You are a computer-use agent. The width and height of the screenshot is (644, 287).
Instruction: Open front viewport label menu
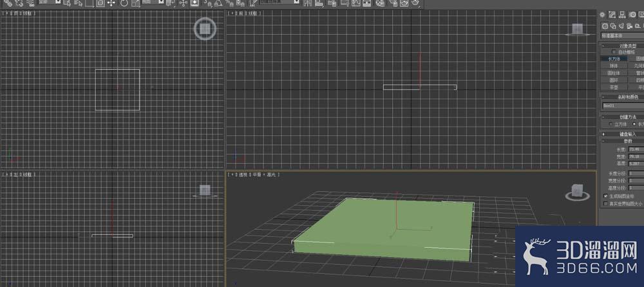(x=245, y=13)
